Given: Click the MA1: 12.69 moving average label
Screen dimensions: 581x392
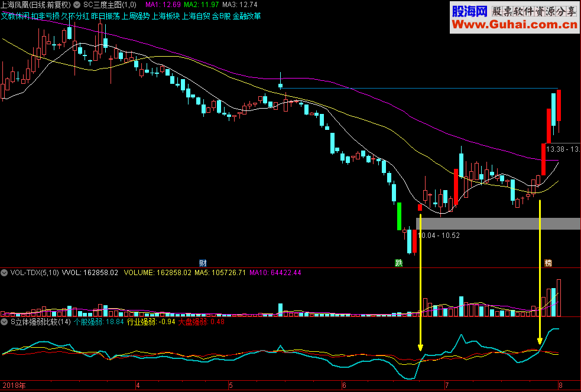Looking at the screenshot, I should pos(163,5).
